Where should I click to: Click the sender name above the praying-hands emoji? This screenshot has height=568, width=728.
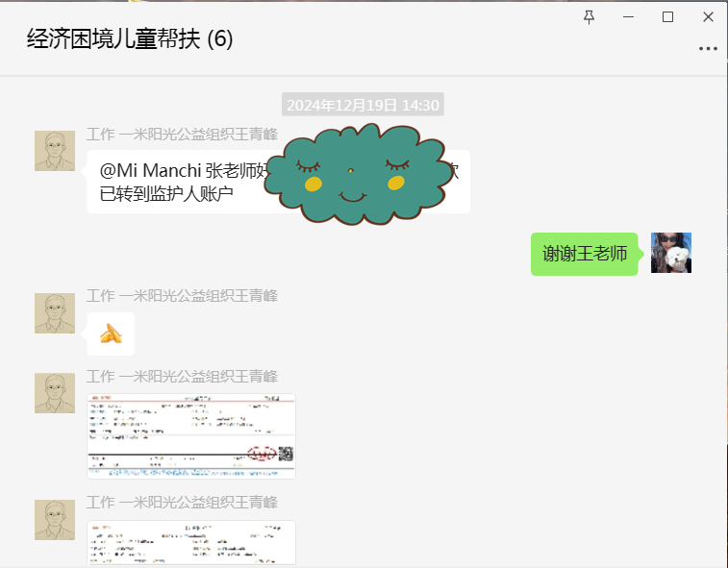(x=182, y=295)
